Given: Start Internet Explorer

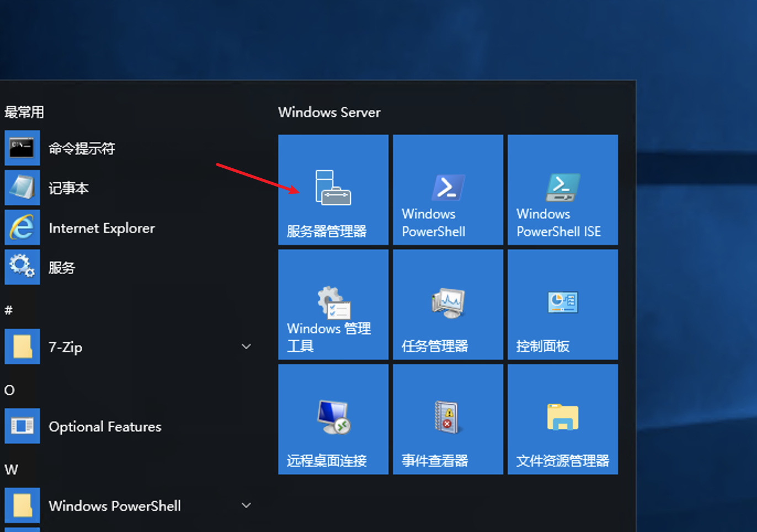Looking at the screenshot, I should pyautogui.click(x=102, y=227).
